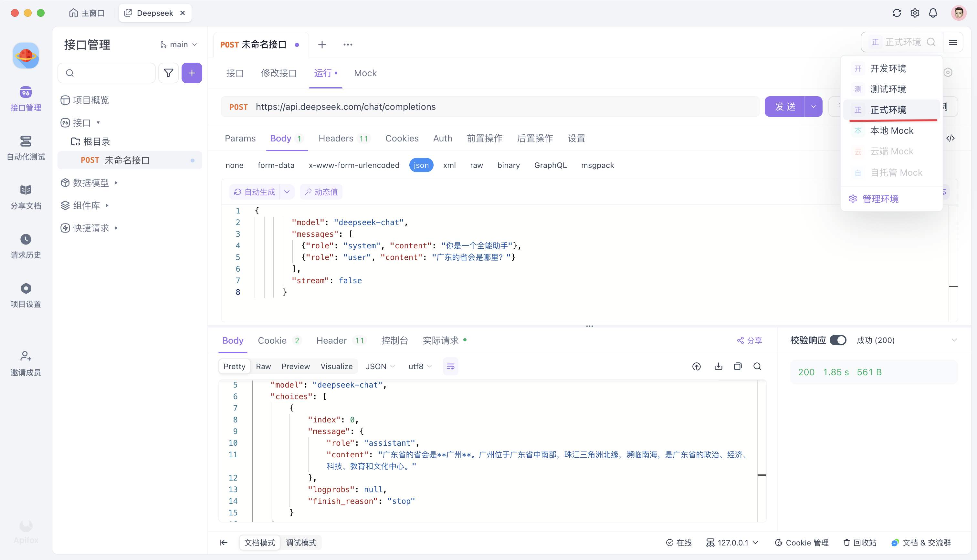
Task: Expand the 数据模型 tree node
Action: click(x=116, y=183)
